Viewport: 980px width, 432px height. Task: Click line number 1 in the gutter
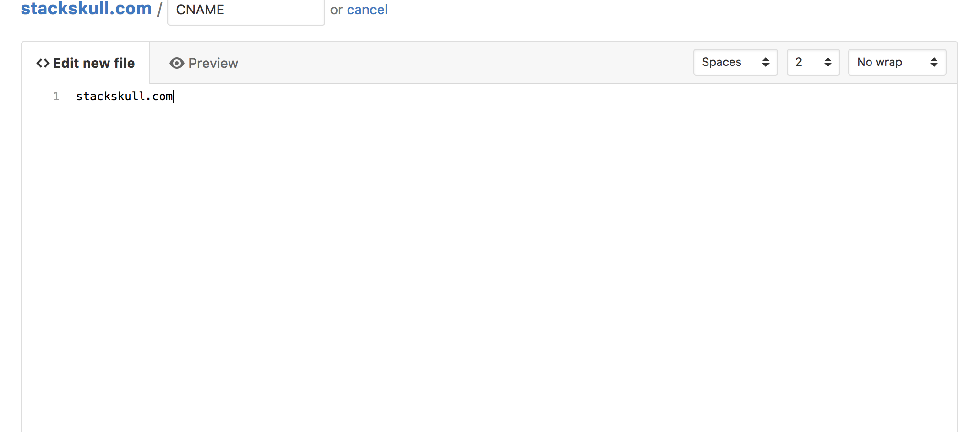pyautogui.click(x=56, y=97)
